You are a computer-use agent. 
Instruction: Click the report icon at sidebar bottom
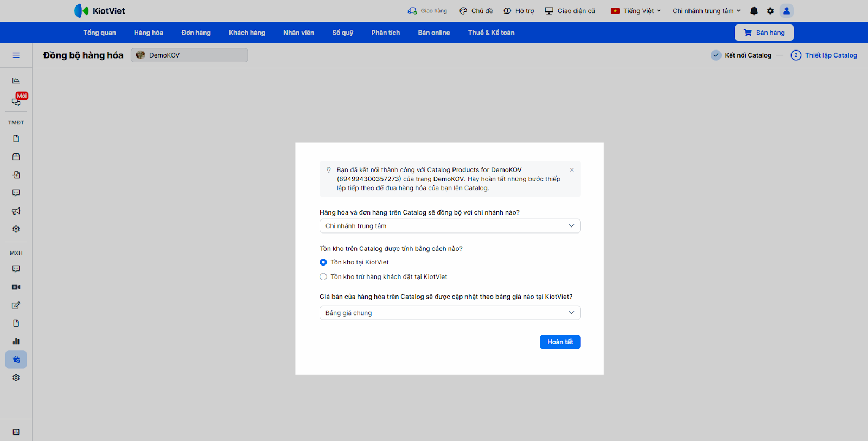(16, 432)
